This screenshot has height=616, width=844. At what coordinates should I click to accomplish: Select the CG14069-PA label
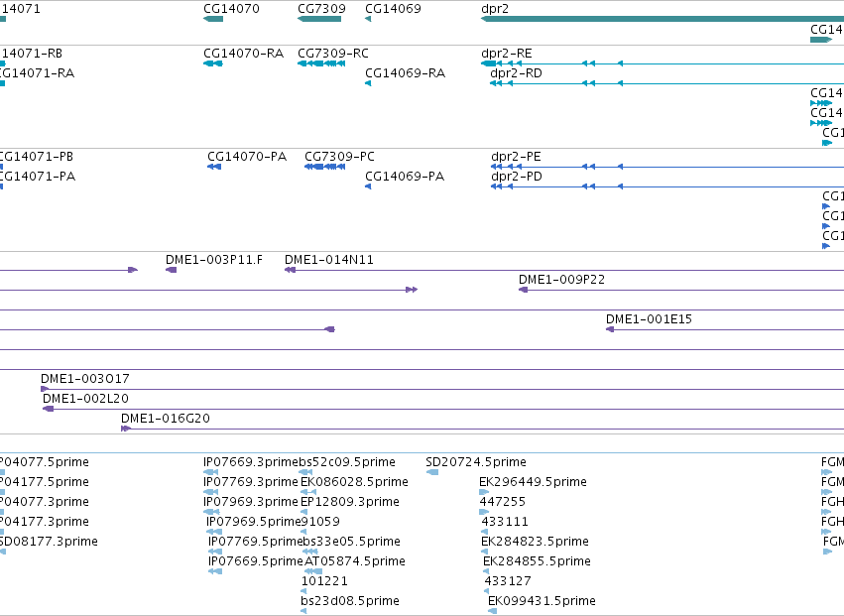405,177
